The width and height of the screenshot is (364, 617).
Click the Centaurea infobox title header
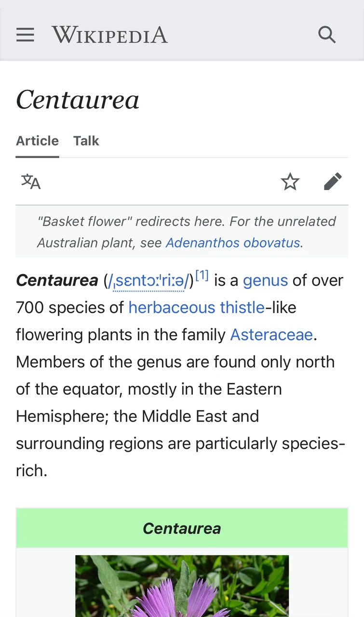point(182,528)
